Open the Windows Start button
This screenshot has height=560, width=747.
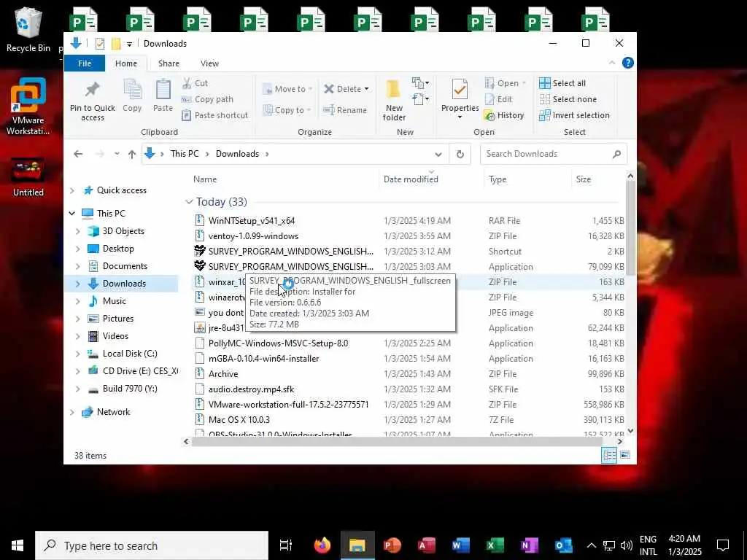18,545
